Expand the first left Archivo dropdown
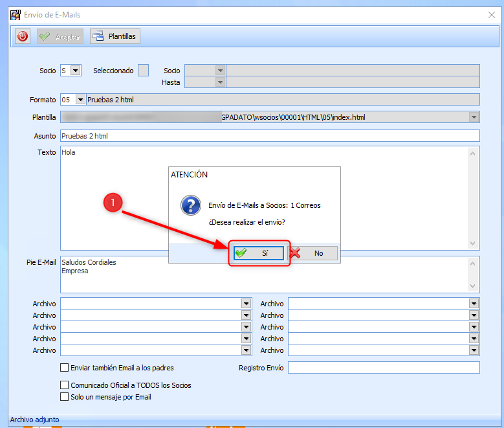 (x=246, y=304)
